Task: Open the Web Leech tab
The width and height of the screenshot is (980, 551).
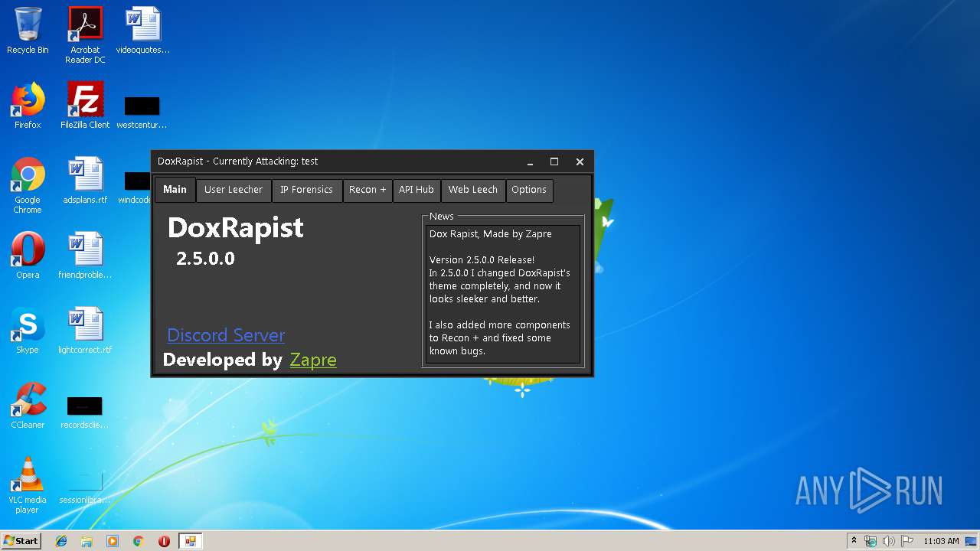Action: (473, 190)
